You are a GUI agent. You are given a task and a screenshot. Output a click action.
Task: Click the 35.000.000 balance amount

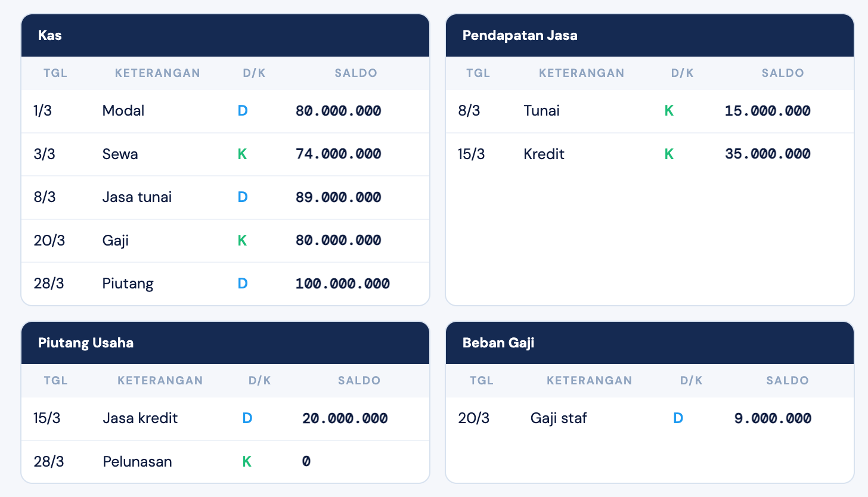point(767,154)
